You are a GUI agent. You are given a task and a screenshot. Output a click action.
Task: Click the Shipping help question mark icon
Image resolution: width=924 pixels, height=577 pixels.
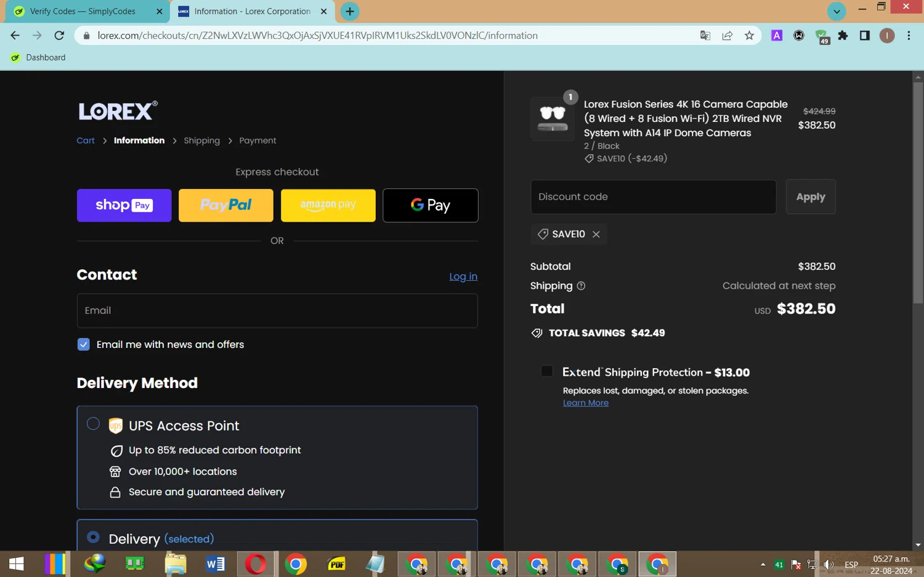pos(581,286)
